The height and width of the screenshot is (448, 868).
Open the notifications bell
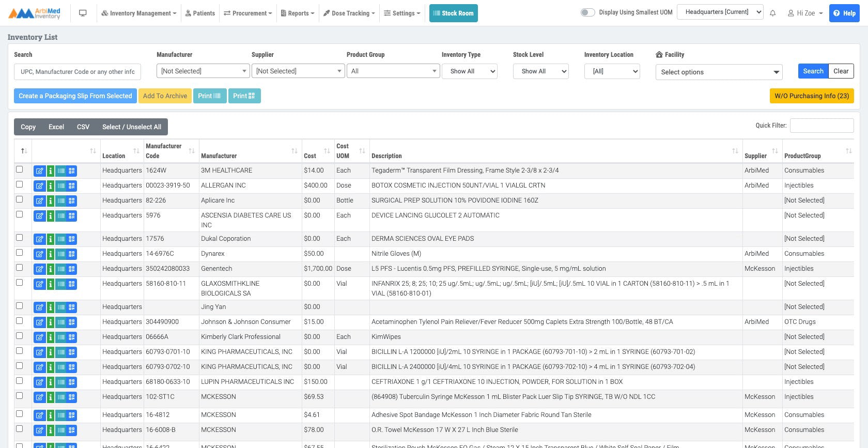[772, 13]
